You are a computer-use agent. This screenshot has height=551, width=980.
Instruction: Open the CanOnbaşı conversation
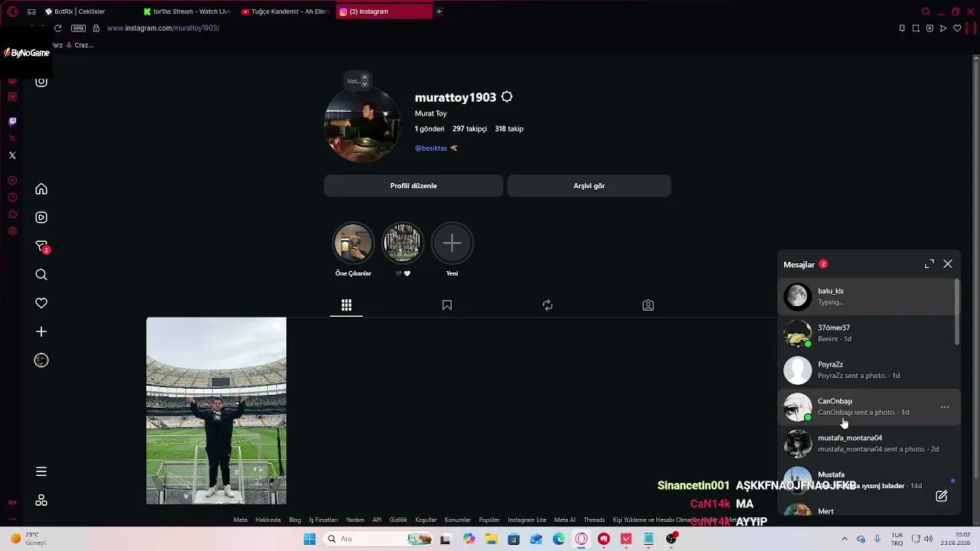[x=867, y=406]
